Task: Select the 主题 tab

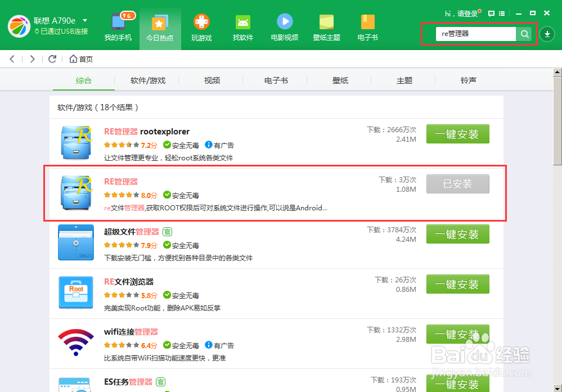Action: pyautogui.click(x=404, y=80)
